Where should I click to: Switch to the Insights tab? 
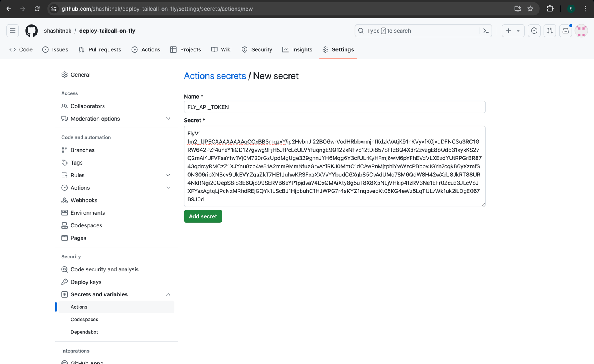297,49
